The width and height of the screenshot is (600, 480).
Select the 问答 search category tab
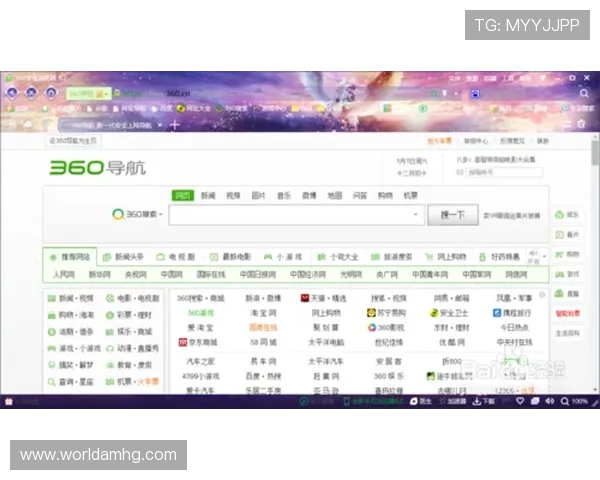point(360,196)
